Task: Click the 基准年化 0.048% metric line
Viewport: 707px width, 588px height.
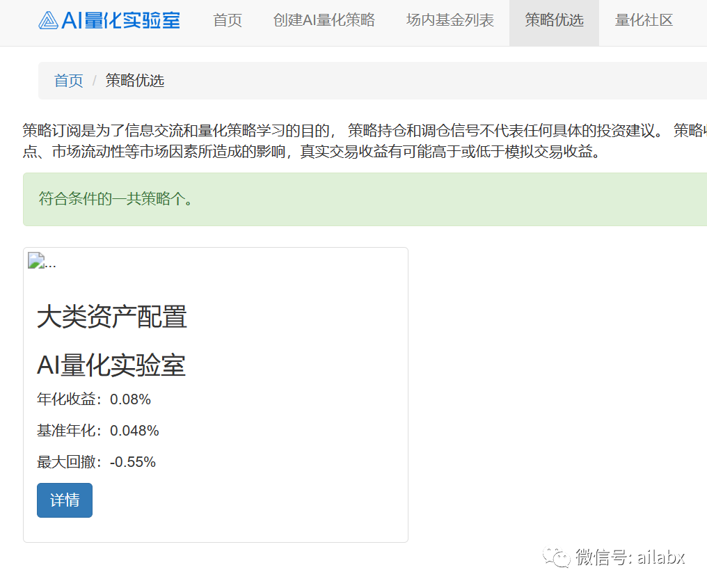Action: tap(99, 431)
